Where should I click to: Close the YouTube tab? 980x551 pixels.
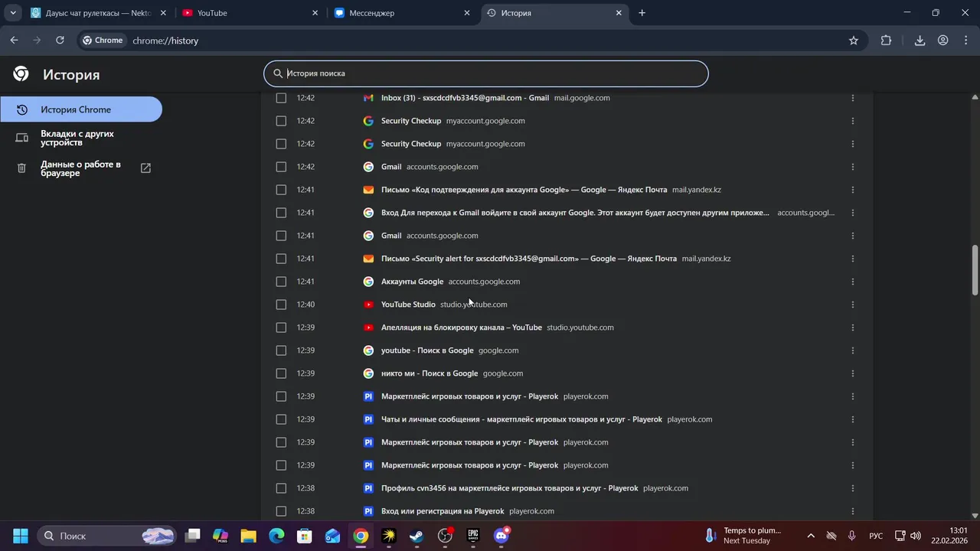[315, 13]
